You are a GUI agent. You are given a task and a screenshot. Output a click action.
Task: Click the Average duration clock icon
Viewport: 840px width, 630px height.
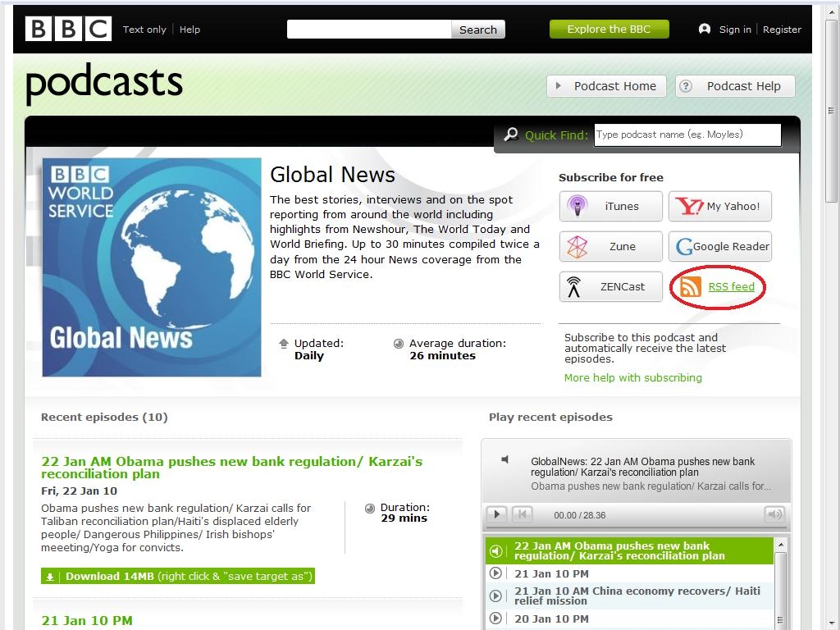(399, 344)
